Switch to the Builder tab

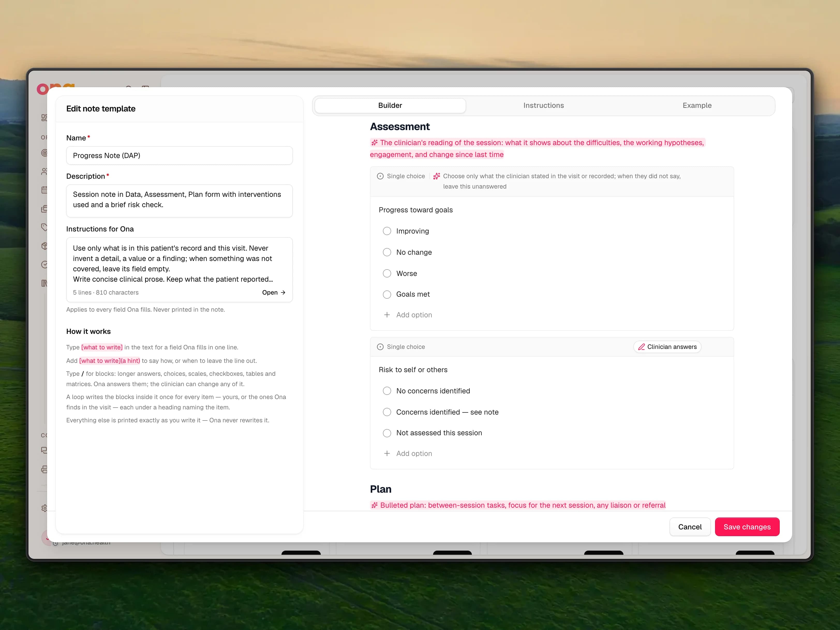390,106
